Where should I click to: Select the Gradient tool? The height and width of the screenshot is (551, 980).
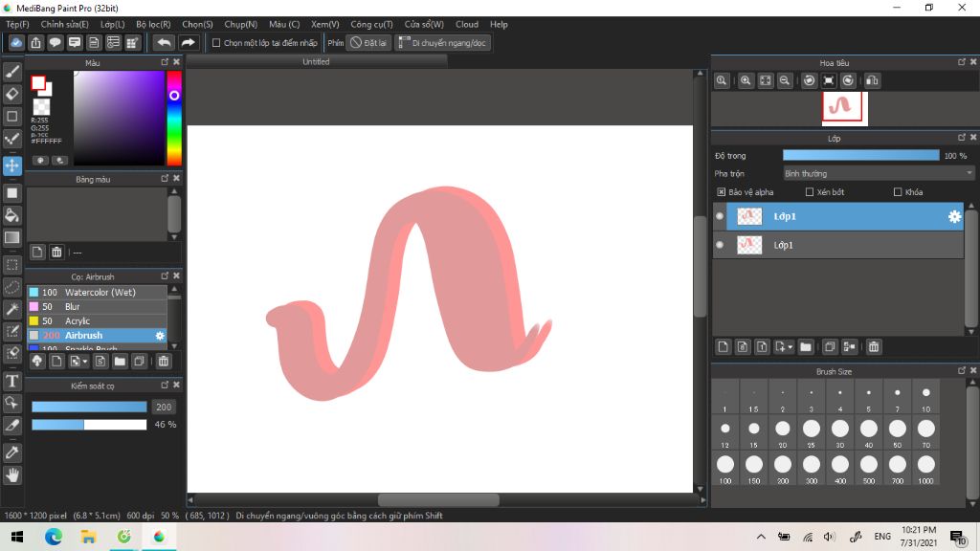tap(11, 237)
